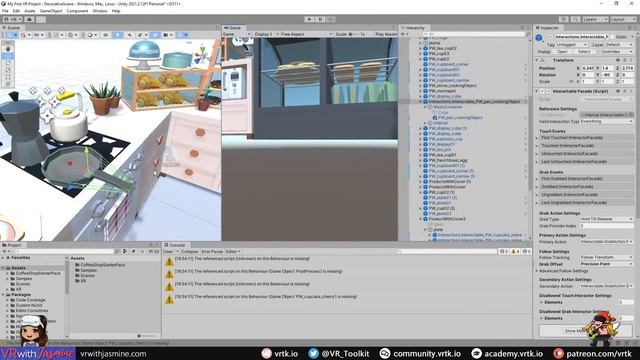Open the Layer dropdown (Default)
The image size is (640, 360).
click(618, 44)
